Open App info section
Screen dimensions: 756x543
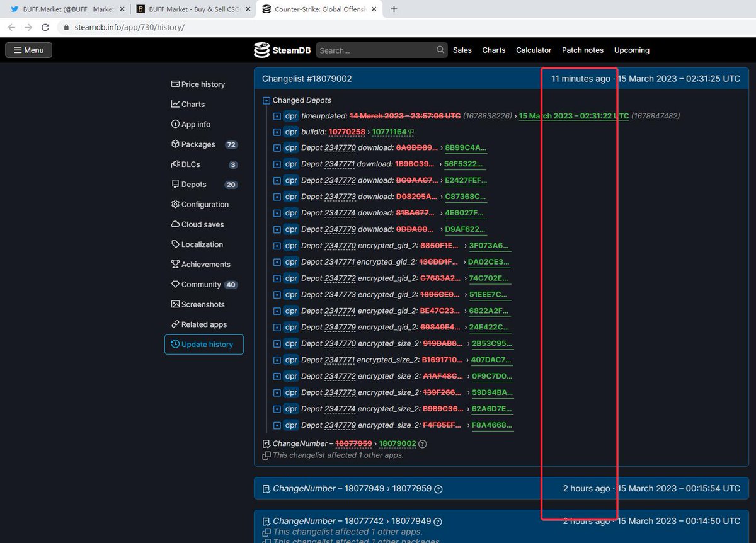(x=191, y=125)
